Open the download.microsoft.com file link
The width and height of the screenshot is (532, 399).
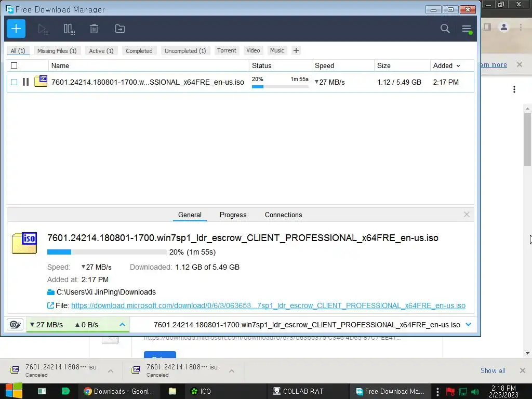pyautogui.click(x=269, y=305)
